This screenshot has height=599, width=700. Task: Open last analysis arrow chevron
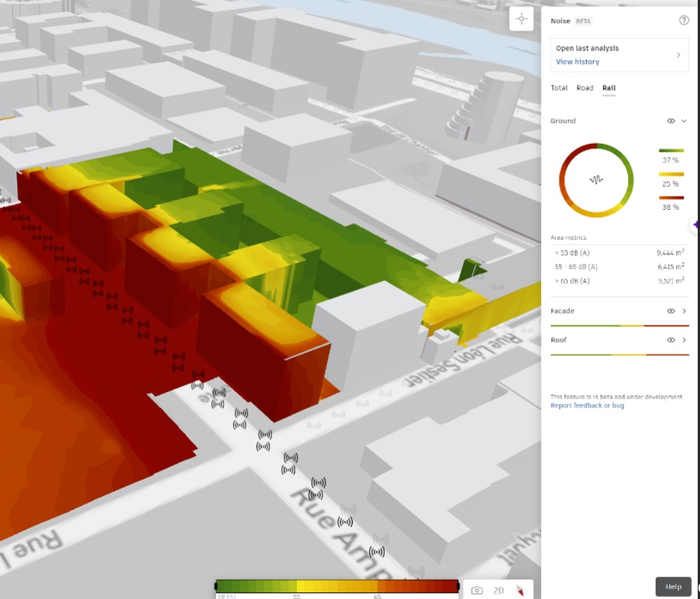pyautogui.click(x=678, y=55)
